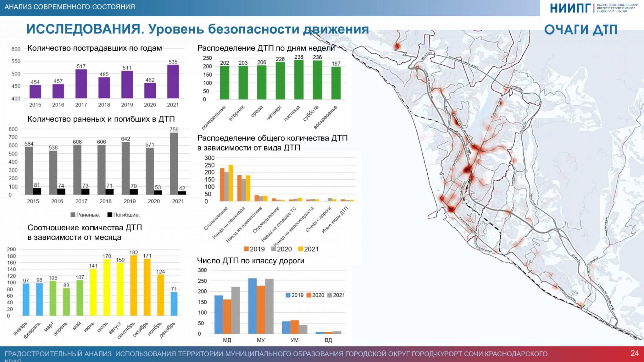Click value 226 above the Thursday bar
This screenshot has height=362, width=644.
280,59
